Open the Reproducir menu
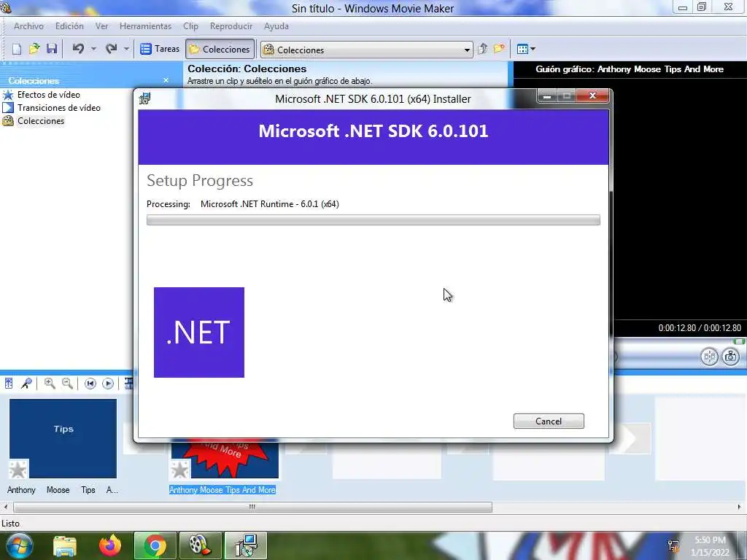The width and height of the screenshot is (747, 560). [x=231, y=26]
